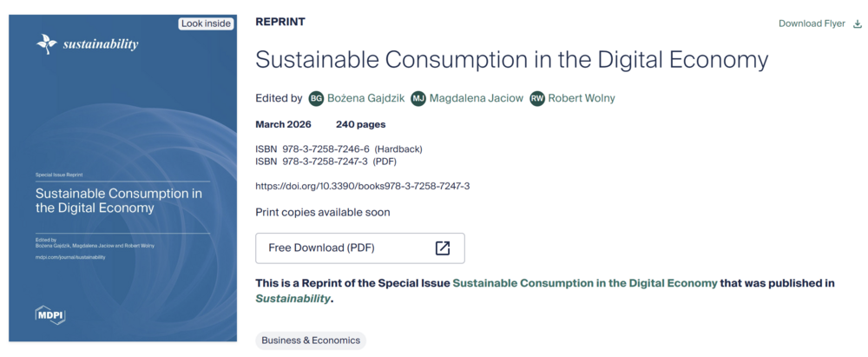Image resolution: width=868 pixels, height=357 pixels.
Task: Click the main reprint title heading
Action: click(512, 60)
